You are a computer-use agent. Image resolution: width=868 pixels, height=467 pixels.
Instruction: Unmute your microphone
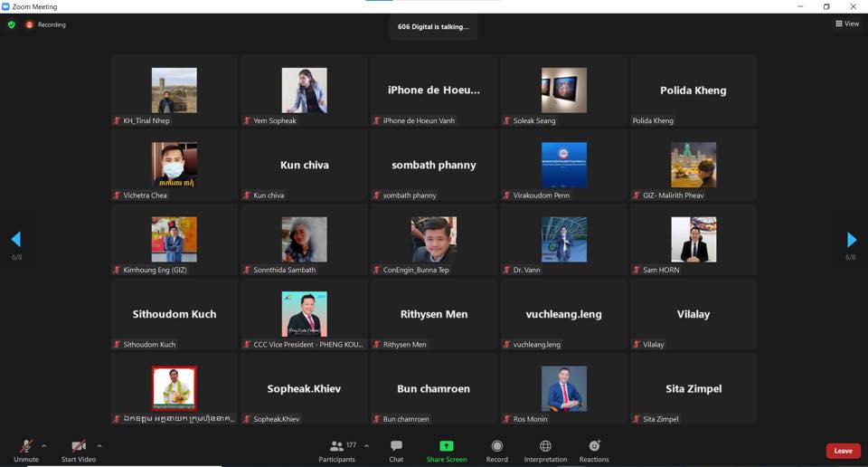coord(25,450)
